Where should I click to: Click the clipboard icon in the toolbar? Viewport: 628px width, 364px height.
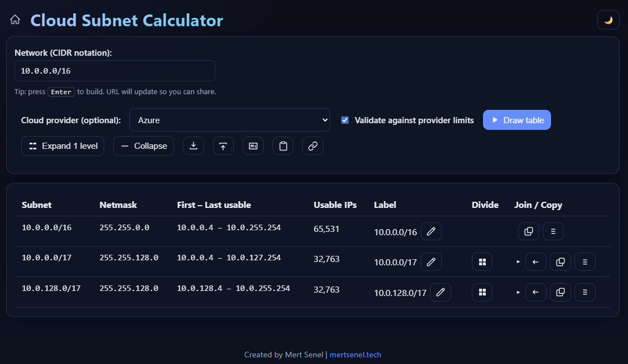[x=283, y=146]
